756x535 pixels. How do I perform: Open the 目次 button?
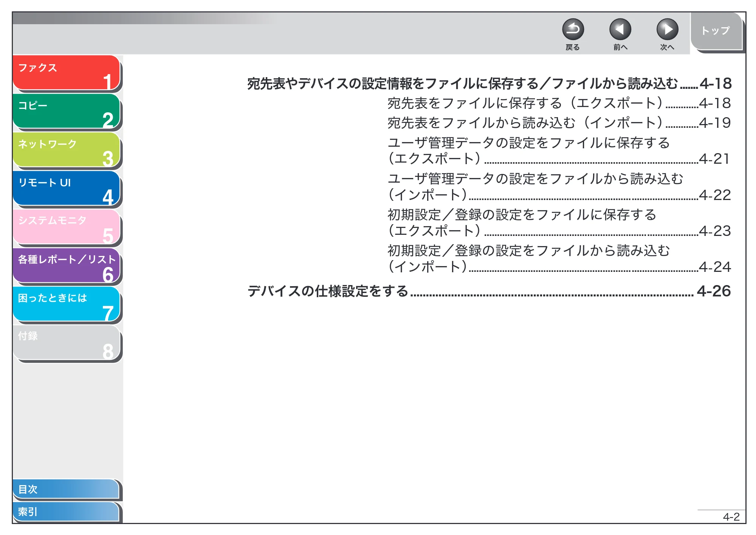66,489
